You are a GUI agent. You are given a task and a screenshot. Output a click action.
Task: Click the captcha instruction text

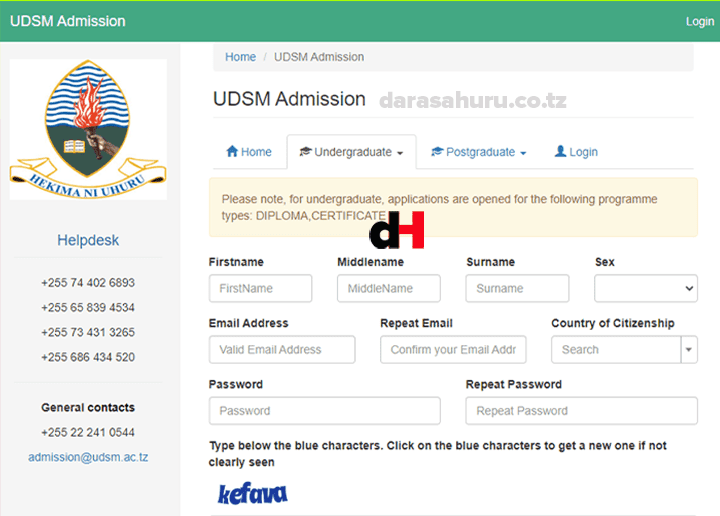pyautogui.click(x=438, y=454)
